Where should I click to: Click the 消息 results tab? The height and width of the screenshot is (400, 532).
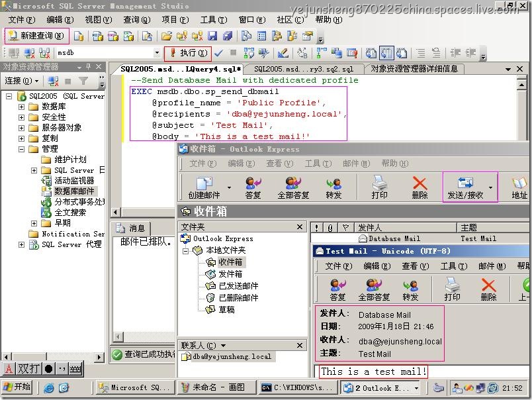131,228
